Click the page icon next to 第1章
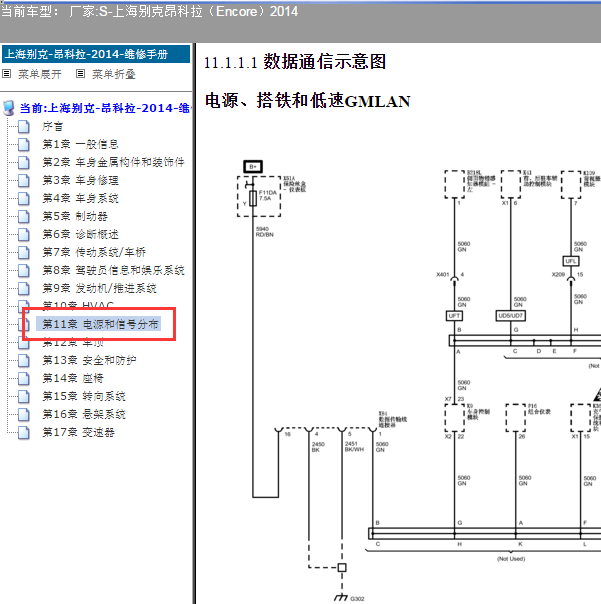The width and height of the screenshot is (601, 604). click(x=24, y=144)
